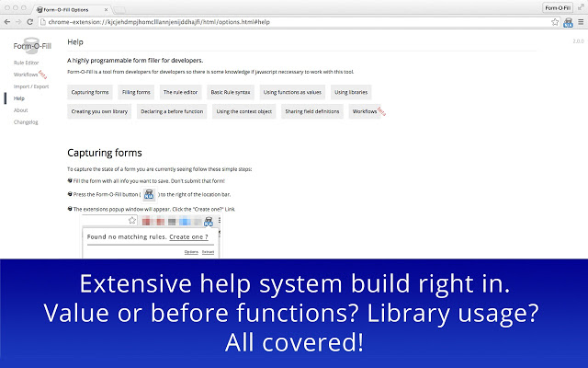The image size is (588, 368).
Task: Open the Form-O-Fill extension toolbar icon
Action: pos(568,22)
